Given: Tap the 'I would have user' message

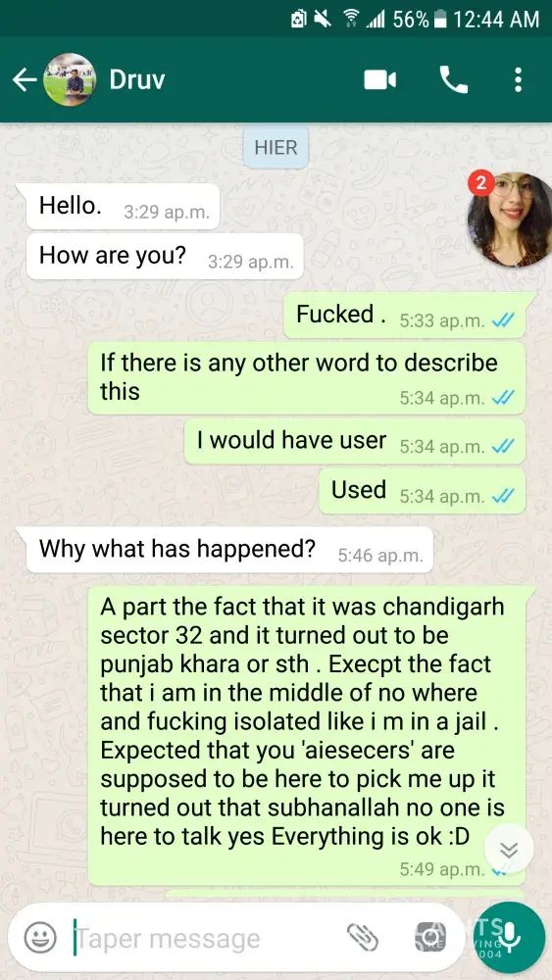Looking at the screenshot, I should [355, 441].
